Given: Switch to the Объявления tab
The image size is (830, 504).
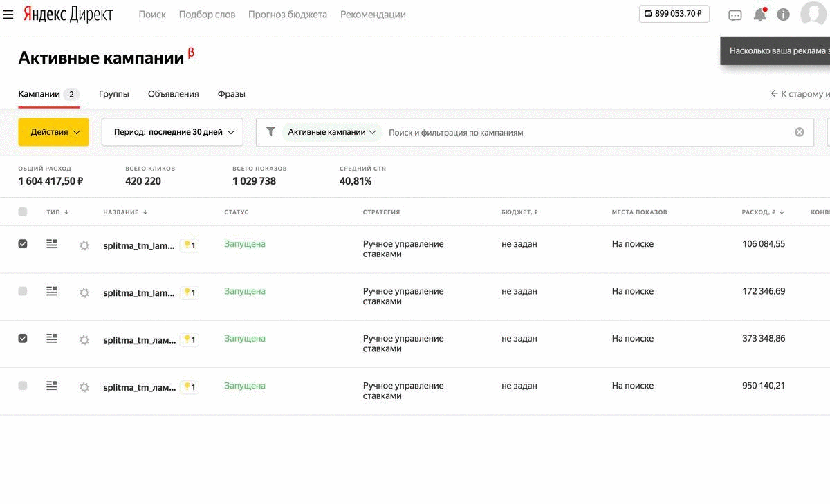Looking at the screenshot, I should pos(173,94).
